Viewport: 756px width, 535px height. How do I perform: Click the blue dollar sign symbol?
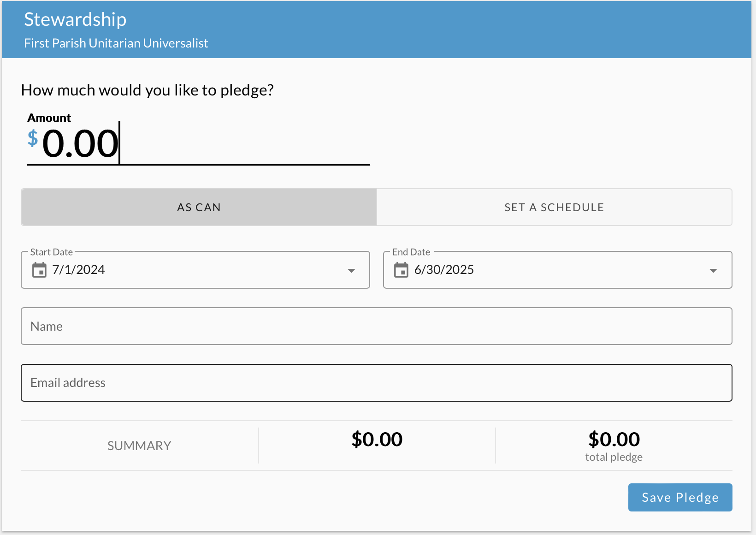pyautogui.click(x=32, y=140)
